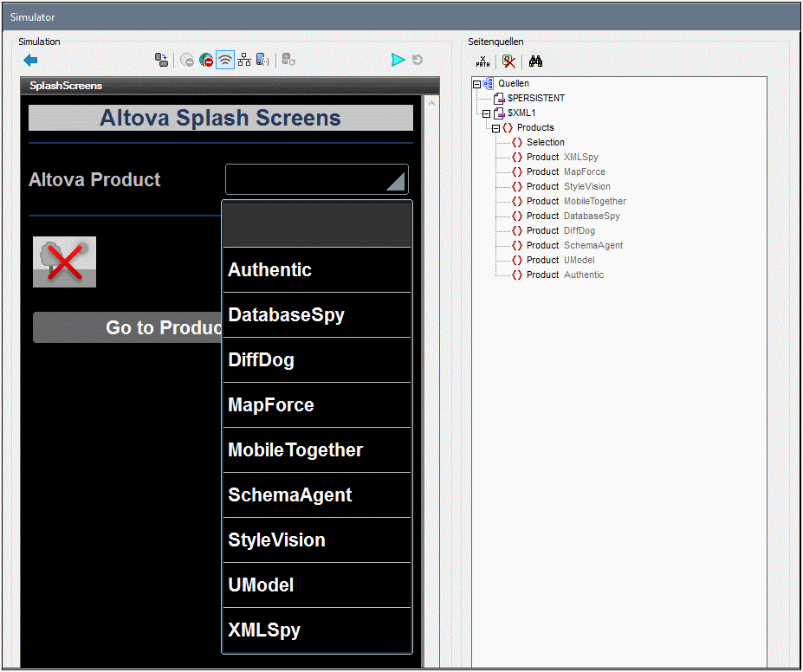
Task: Click the blue back arrow icon
Action: 30,61
